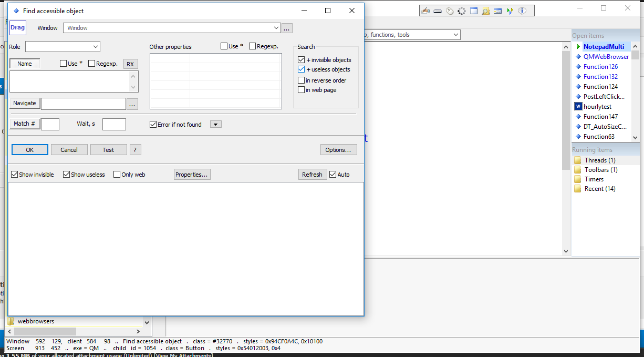Enable the 'in reverse order' checkbox

tap(302, 80)
